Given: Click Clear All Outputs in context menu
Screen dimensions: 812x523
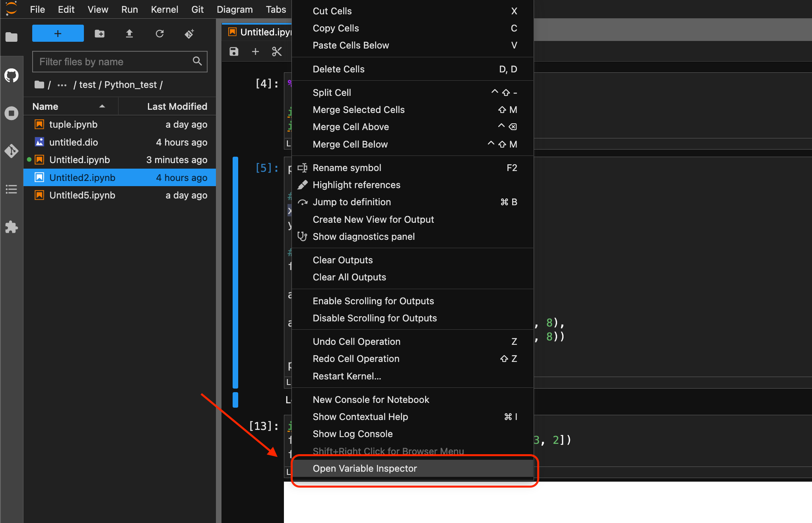Looking at the screenshot, I should coord(349,277).
